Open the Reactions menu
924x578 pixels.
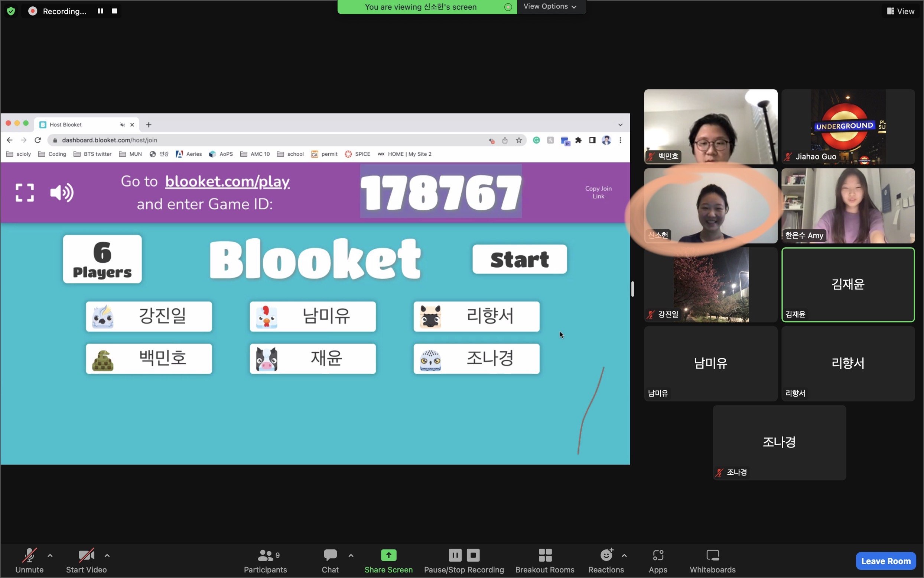click(606, 561)
